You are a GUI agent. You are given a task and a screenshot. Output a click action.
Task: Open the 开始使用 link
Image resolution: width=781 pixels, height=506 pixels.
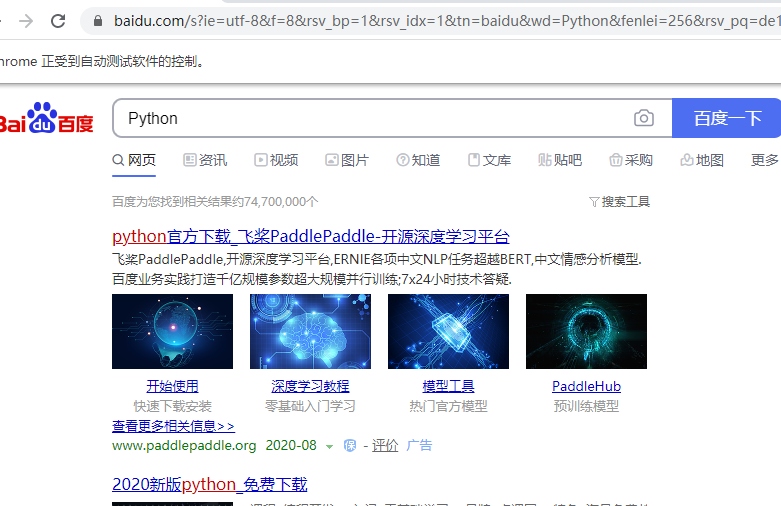click(172, 386)
